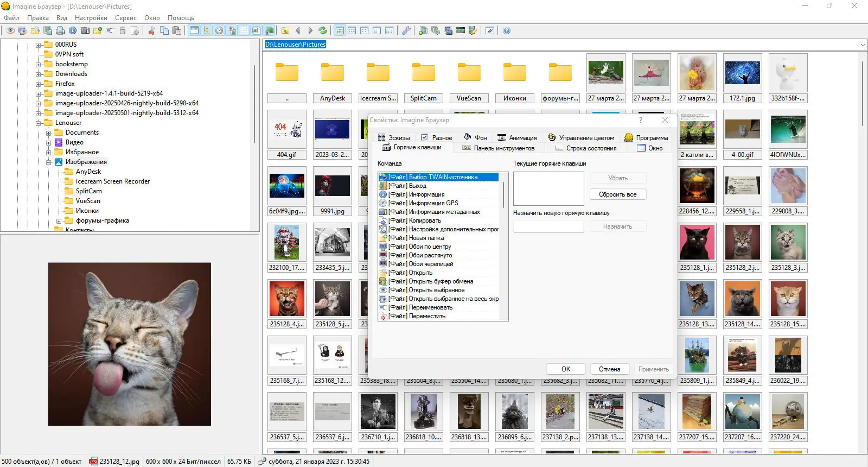868x467 pixels.
Task: Click the folder with magnifier open icon
Action: click(35, 30)
